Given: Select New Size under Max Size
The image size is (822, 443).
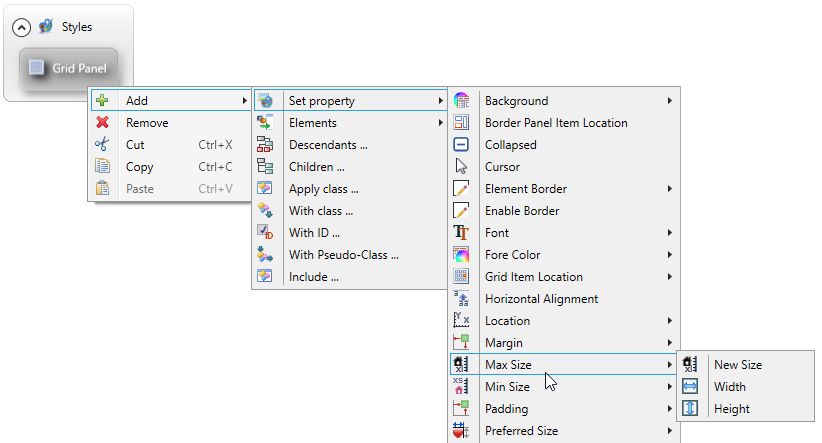Looking at the screenshot, I should coord(737,365).
